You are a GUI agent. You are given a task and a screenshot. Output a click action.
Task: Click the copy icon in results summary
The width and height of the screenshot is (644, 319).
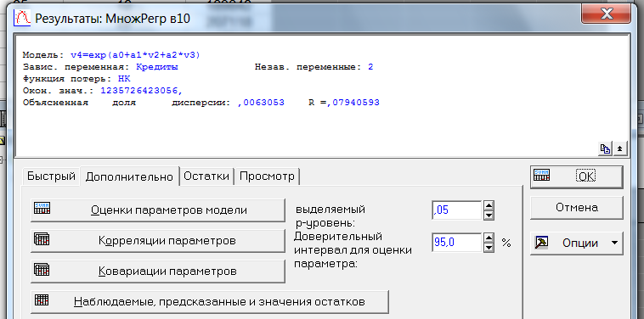pyautogui.click(x=605, y=148)
